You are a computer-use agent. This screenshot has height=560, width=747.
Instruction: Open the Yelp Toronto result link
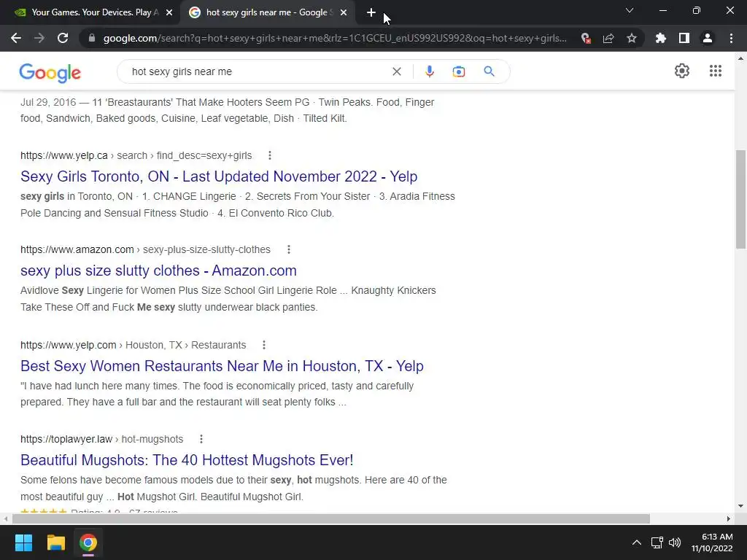click(x=219, y=176)
